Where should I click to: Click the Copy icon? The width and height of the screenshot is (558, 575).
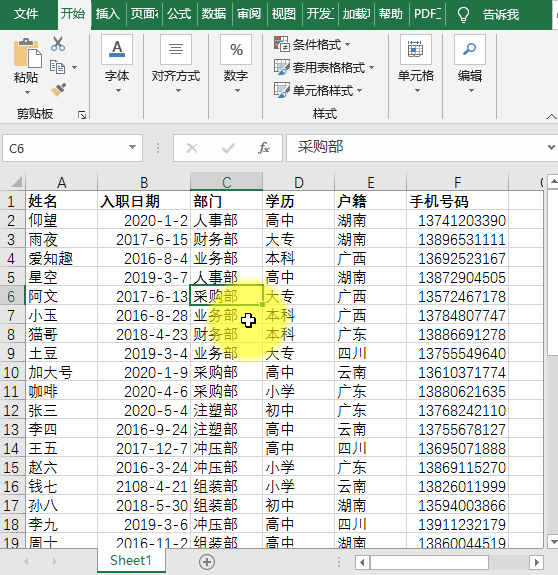pyautogui.click(x=57, y=67)
